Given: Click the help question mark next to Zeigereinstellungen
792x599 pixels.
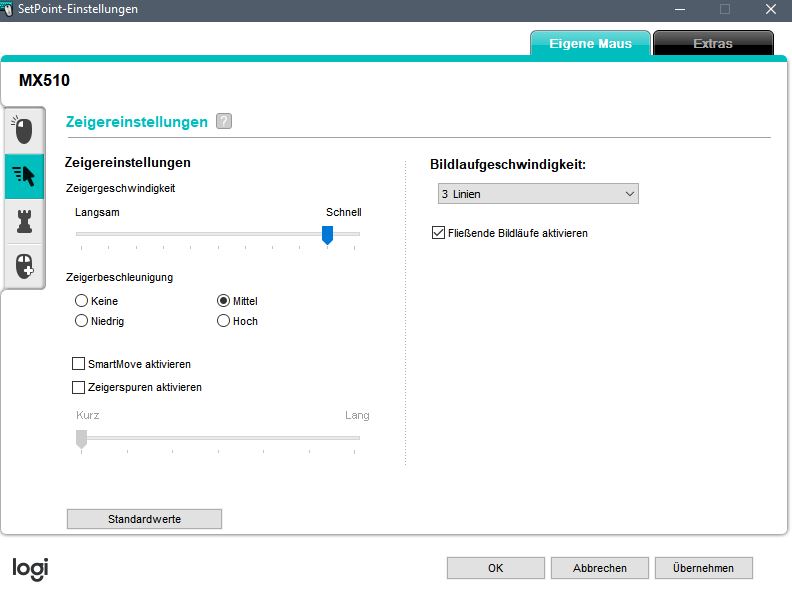Looking at the screenshot, I should 224,121.
